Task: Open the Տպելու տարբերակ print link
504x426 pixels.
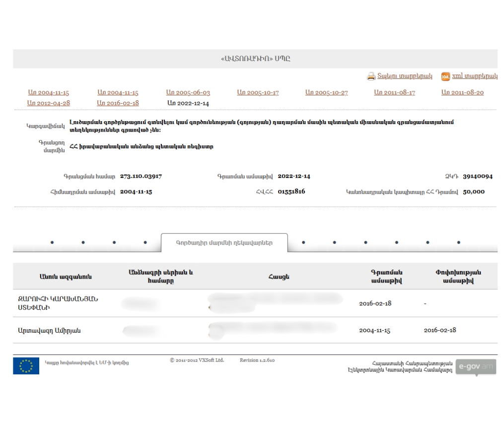Action: [405, 76]
